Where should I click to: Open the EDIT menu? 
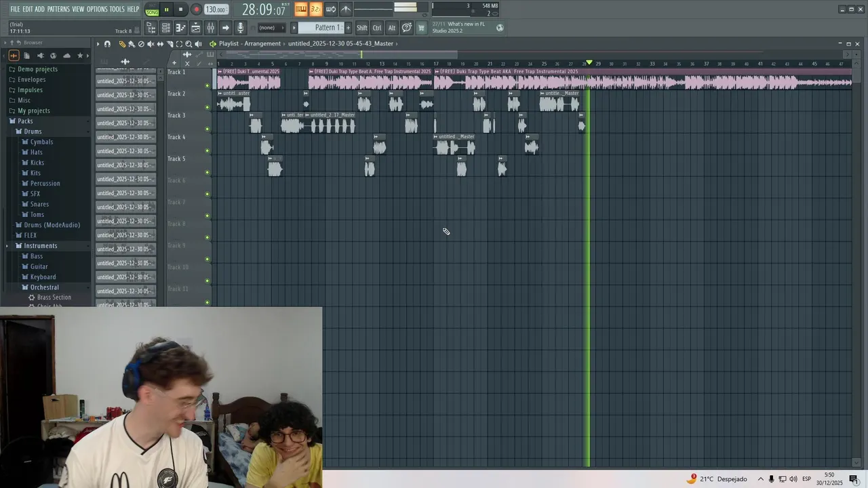pos(27,9)
